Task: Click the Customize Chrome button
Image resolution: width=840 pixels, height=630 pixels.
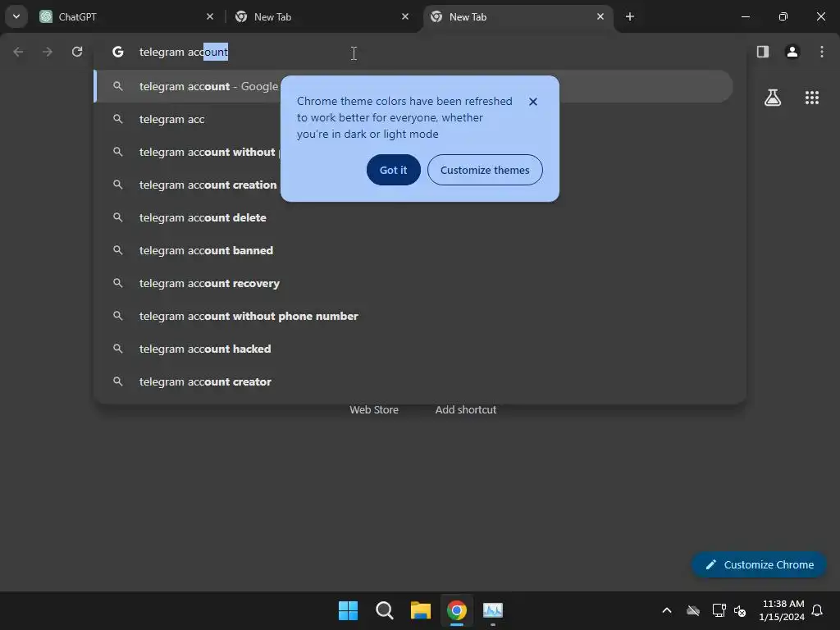Action: tap(759, 564)
